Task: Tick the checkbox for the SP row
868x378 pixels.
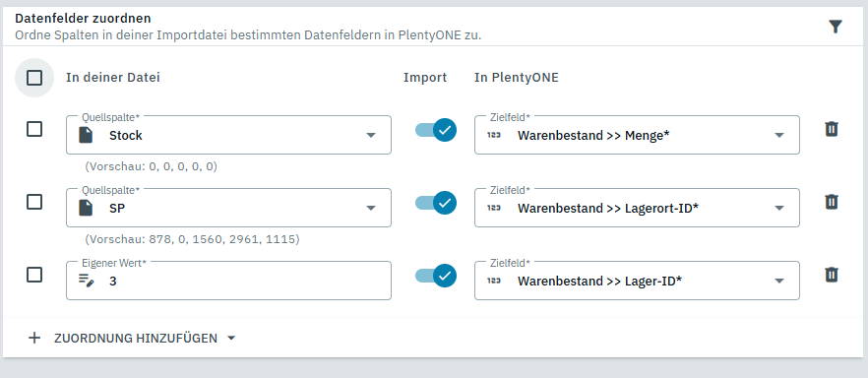Action: [x=34, y=202]
